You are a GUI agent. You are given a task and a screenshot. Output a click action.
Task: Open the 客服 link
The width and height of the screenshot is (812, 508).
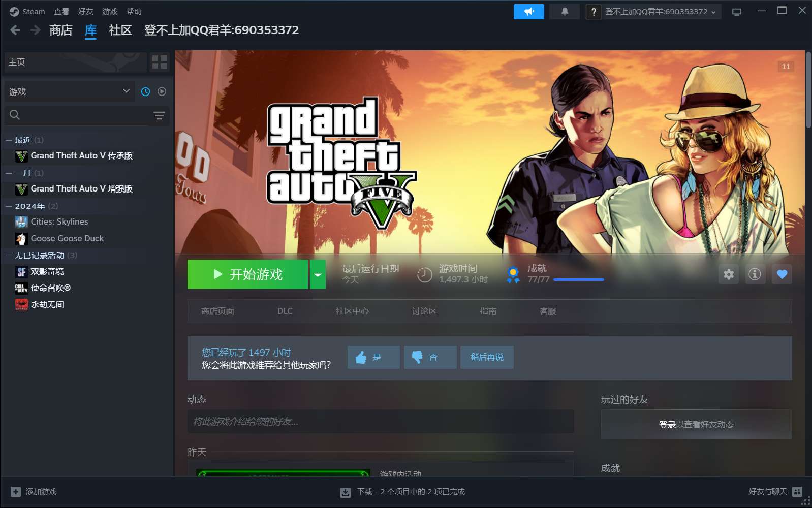(548, 311)
